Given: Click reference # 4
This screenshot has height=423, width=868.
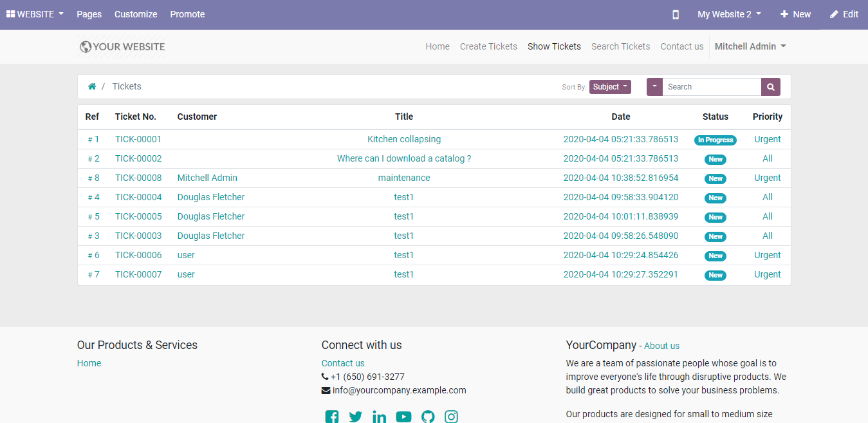Looking at the screenshot, I should click(x=93, y=197).
